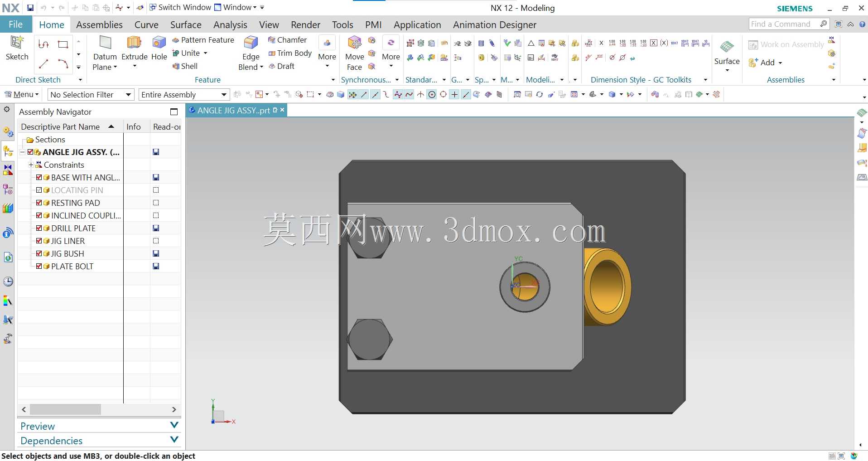This screenshot has height=461, width=868.
Task: Click the Help question mark icon
Action: click(863, 24)
